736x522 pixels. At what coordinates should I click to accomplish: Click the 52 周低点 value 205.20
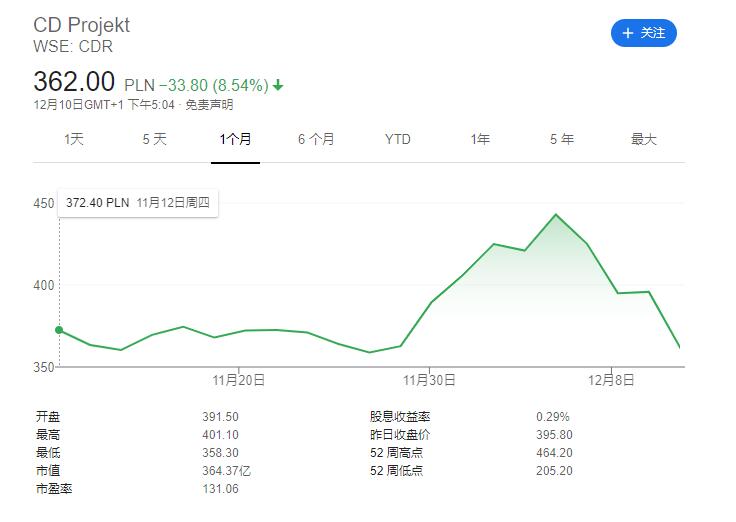[554, 470]
